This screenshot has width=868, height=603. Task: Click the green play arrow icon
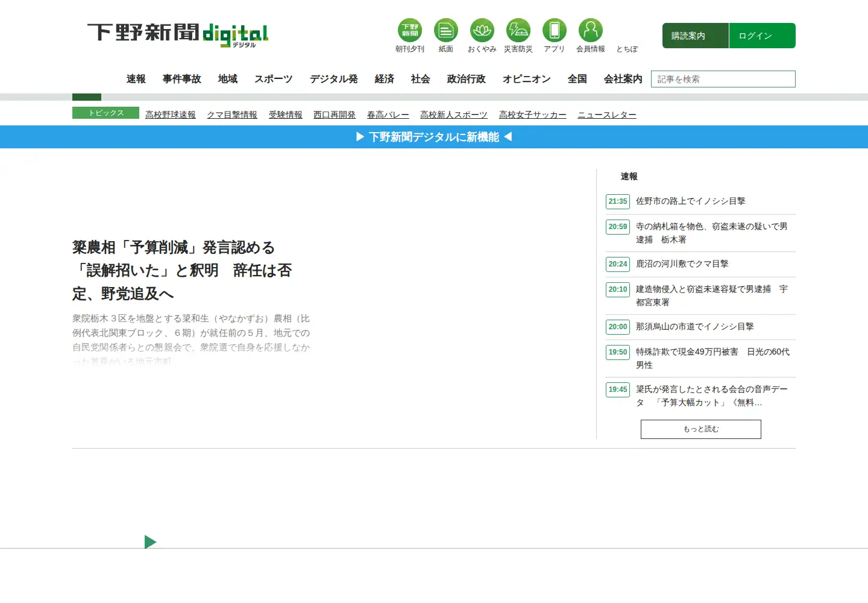tap(150, 542)
